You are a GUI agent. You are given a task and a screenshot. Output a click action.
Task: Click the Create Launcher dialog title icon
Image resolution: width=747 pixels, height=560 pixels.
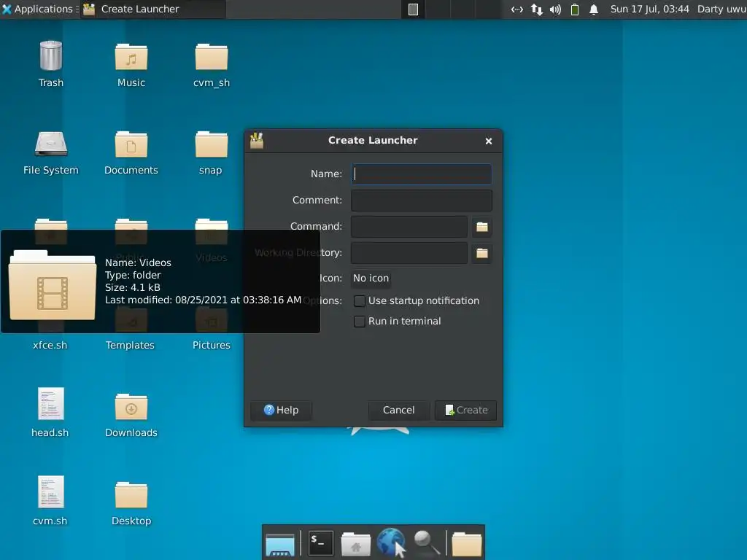coord(257,141)
